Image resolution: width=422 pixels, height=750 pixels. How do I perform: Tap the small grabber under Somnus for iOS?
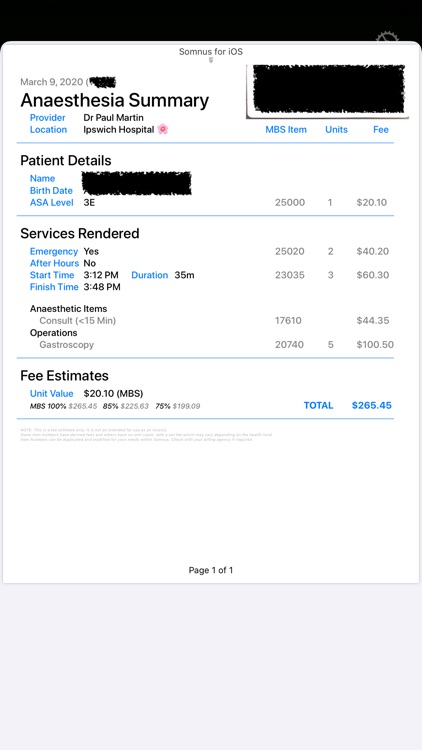(x=211, y=60)
